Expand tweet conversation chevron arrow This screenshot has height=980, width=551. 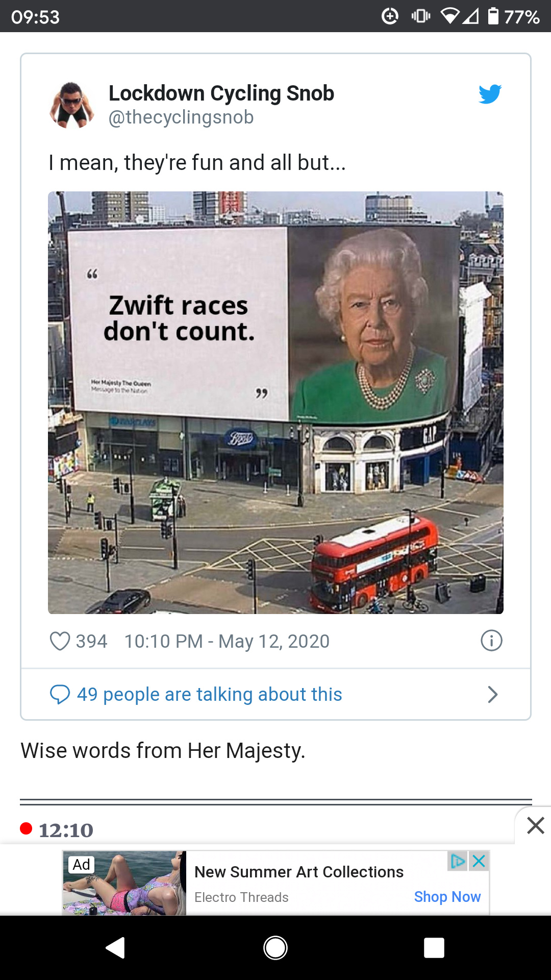492,695
